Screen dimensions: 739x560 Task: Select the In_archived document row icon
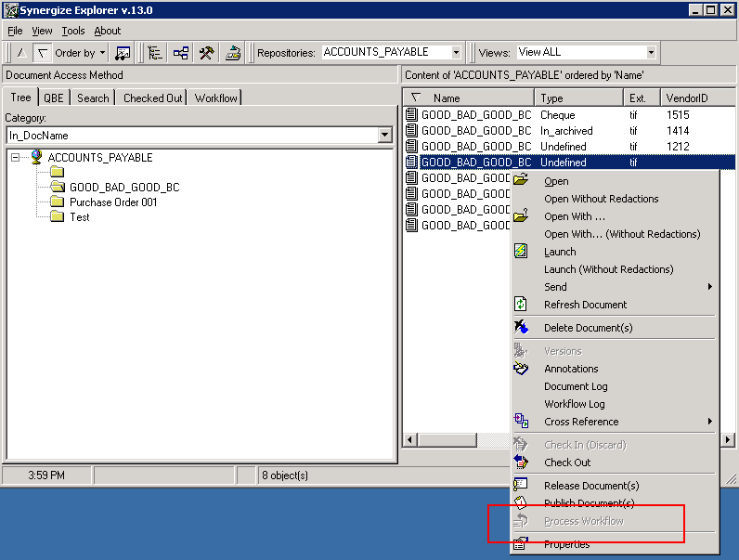[411, 131]
